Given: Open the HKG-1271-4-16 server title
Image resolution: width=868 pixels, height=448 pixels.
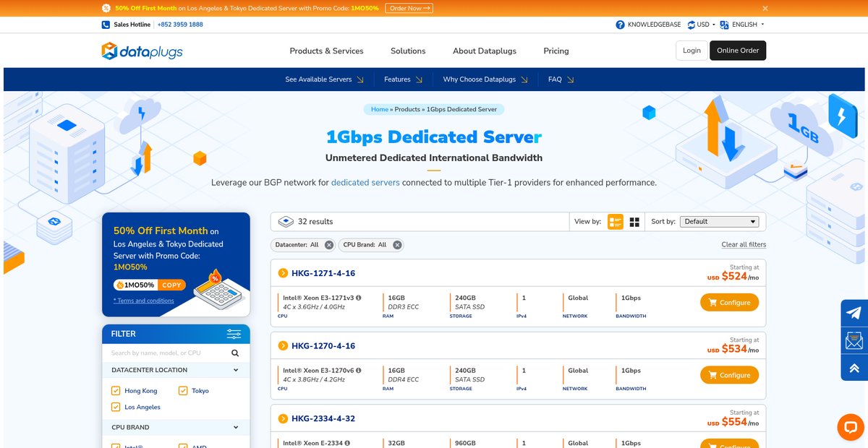Looking at the screenshot, I should tap(323, 273).
